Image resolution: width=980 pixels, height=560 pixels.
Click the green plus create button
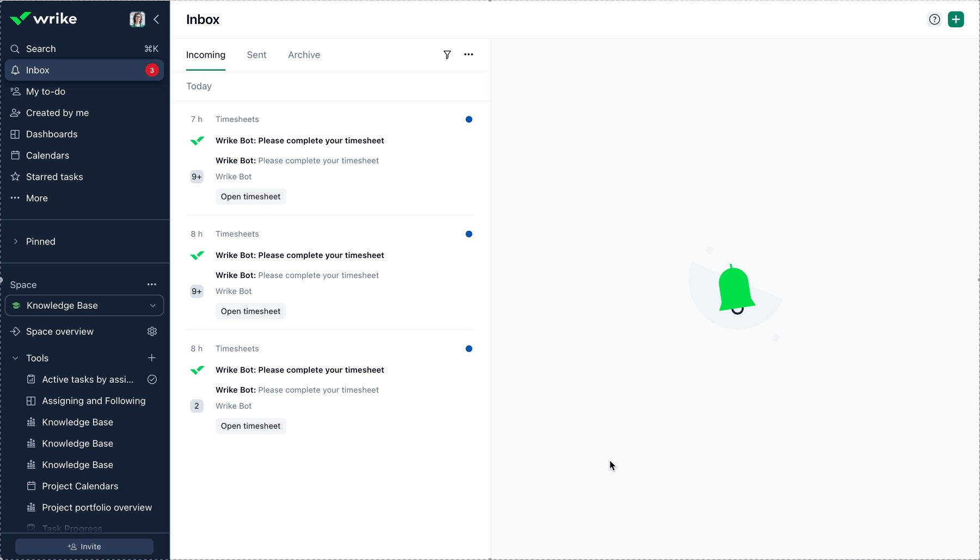coord(955,20)
